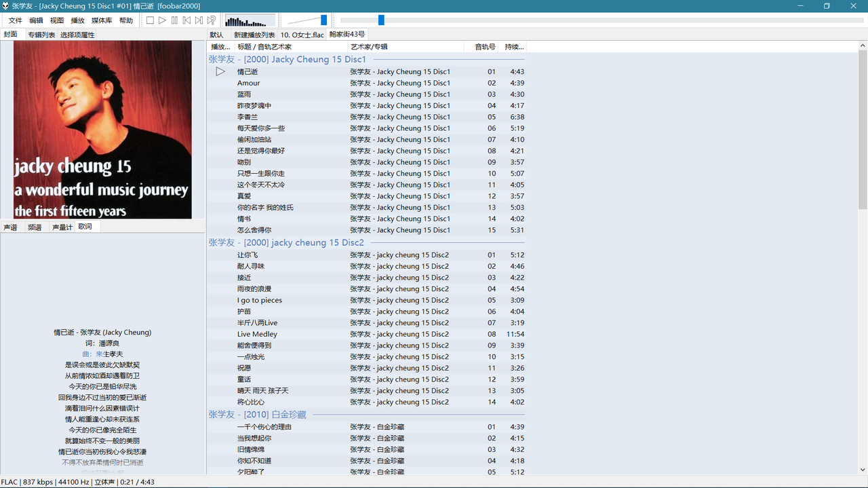The width and height of the screenshot is (868, 488).
Task: Click the random playback icon
Action: tap(212, 20)
